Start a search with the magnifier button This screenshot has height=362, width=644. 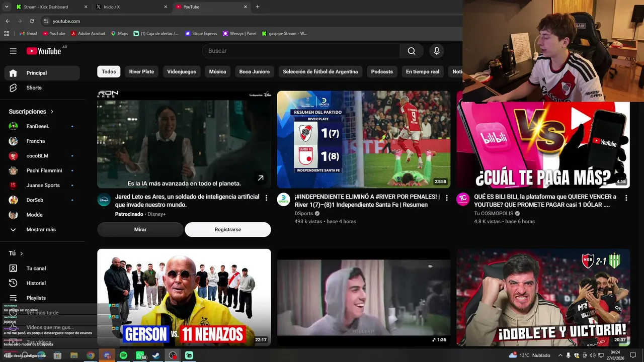[412, 51]
